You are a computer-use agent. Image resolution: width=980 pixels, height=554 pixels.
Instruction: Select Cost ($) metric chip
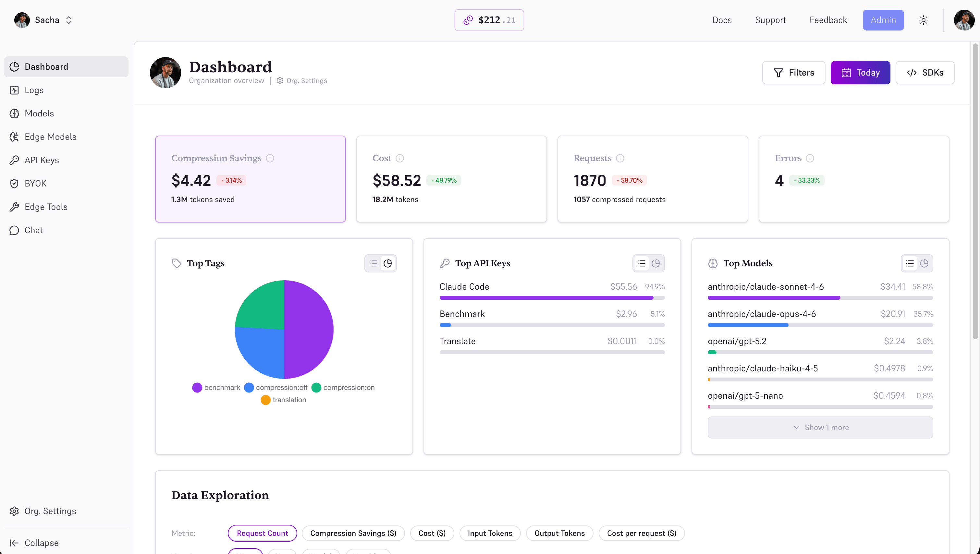432,533
